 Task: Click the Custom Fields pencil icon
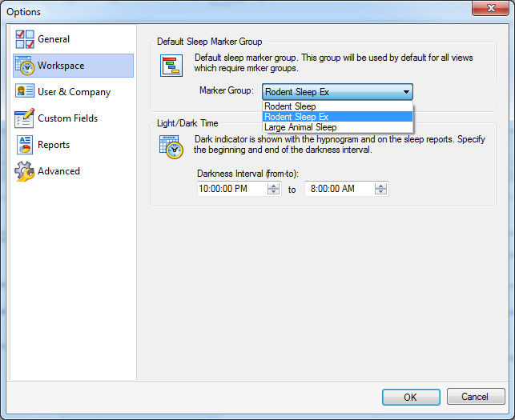[25, 118]
